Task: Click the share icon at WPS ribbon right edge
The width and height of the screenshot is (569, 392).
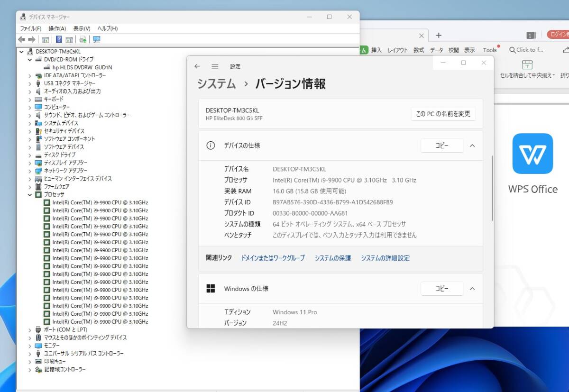Action: tap(565, 50)
